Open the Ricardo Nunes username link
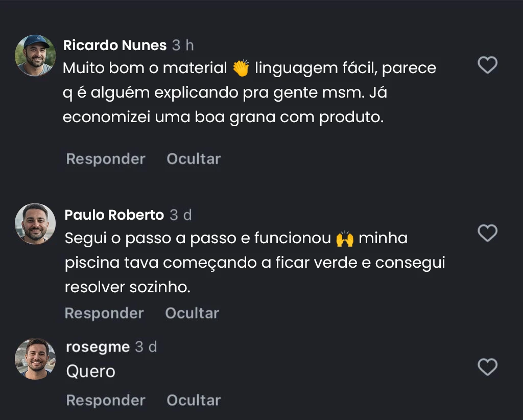This screenshot has width=523, height=420. (115, 45)
